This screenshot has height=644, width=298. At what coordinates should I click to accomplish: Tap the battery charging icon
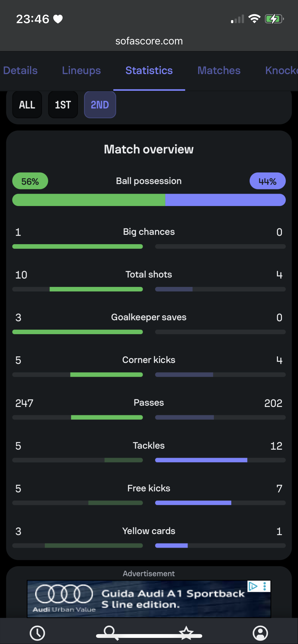pos(274,19)
